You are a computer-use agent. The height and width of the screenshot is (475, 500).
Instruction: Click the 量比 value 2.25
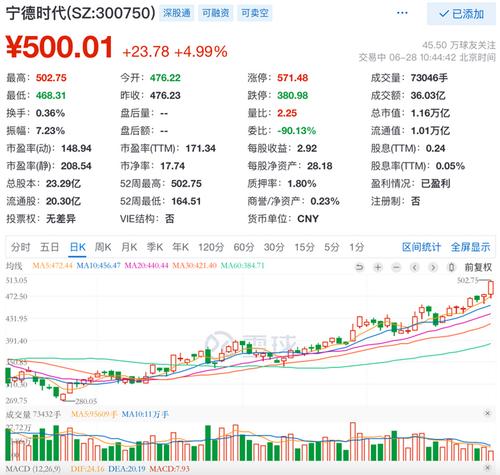click(x=287, y=113)
